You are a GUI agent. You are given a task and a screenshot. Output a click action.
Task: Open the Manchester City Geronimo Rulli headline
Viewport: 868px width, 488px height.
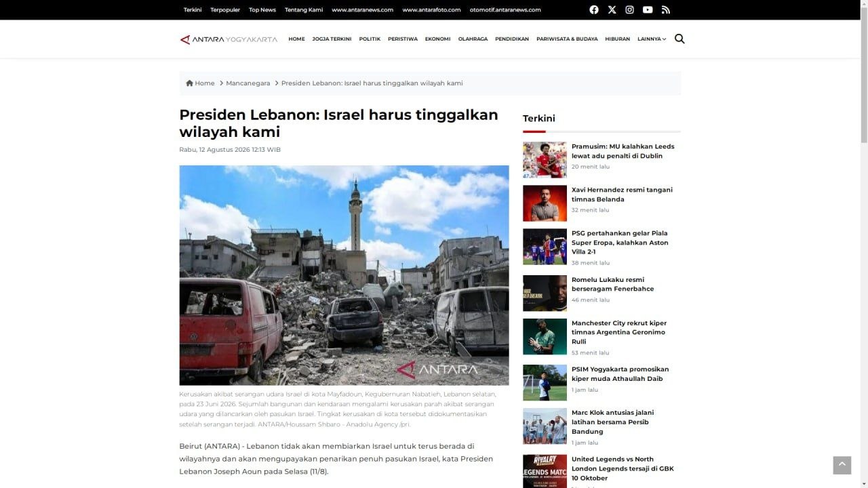point(619,332)
